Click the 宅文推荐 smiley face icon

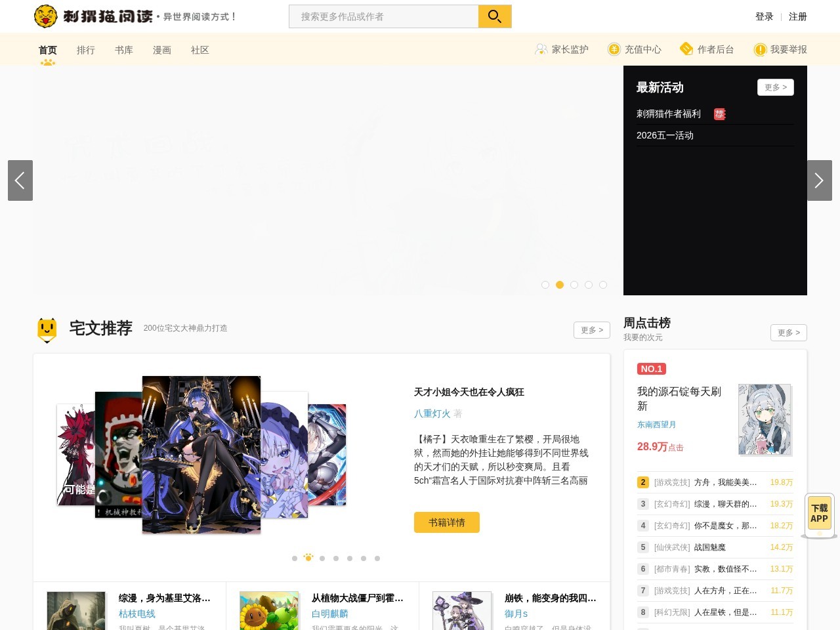(x=47, y=329)
